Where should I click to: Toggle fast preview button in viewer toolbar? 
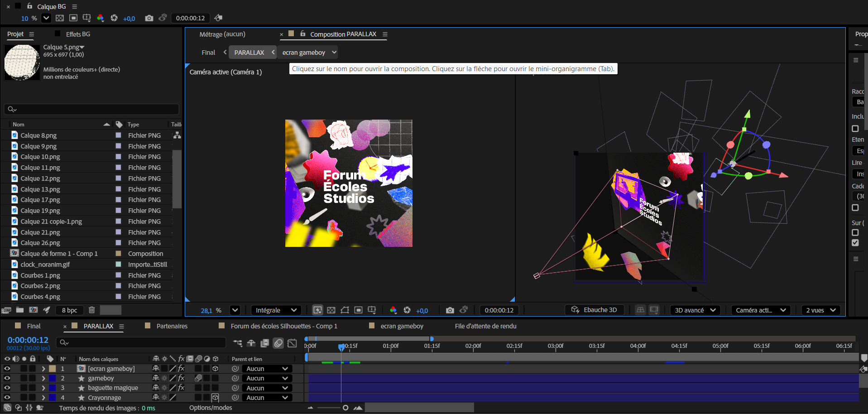[x=317, y=310]
